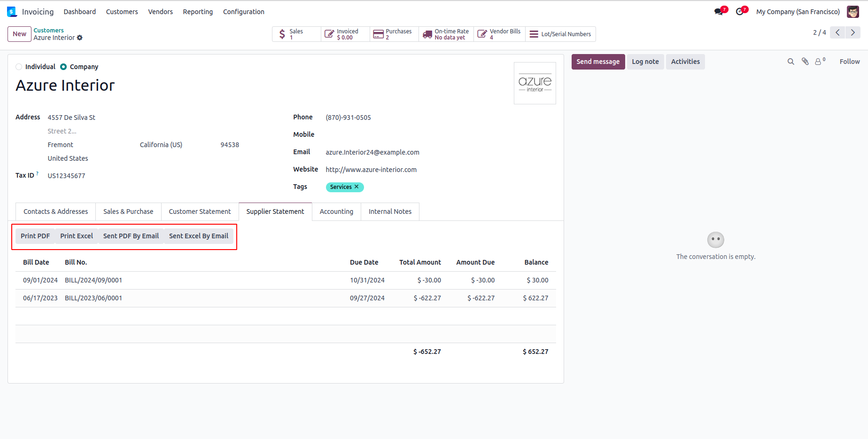Open the Vendor Bills stat button
Screen dimensions: 868x439
pyautogui.click(x=500, y=34)
